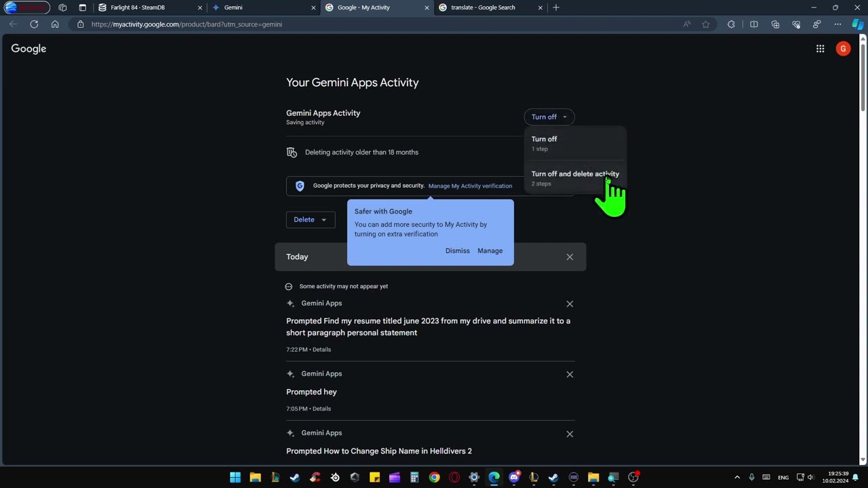868x488 pixels.
Task: View site information lock icon
Action: (x=80, y=24)
